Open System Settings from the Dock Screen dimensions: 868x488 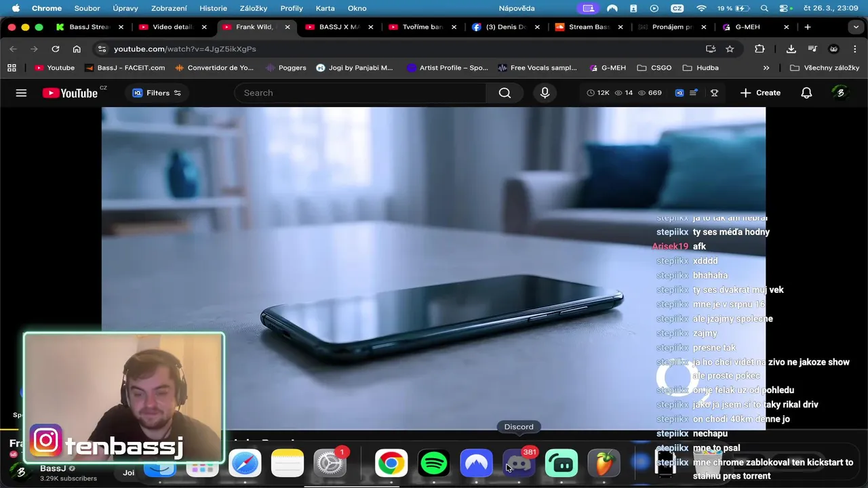(x=330, y=464)
